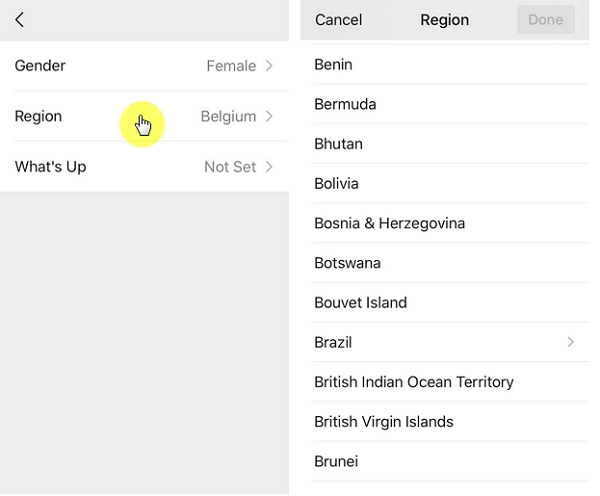Select Benin from the region list
The width and height of the screenshot is (600, 496).
click(333, 65)
